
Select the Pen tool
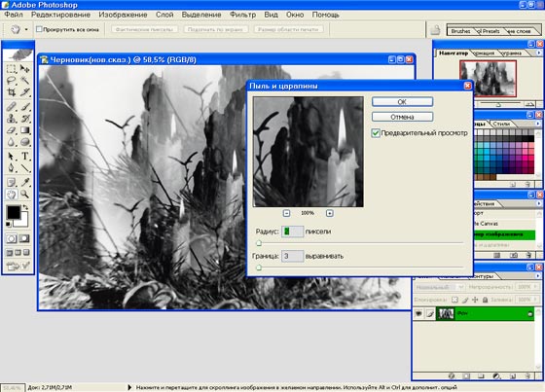(11, 168)
